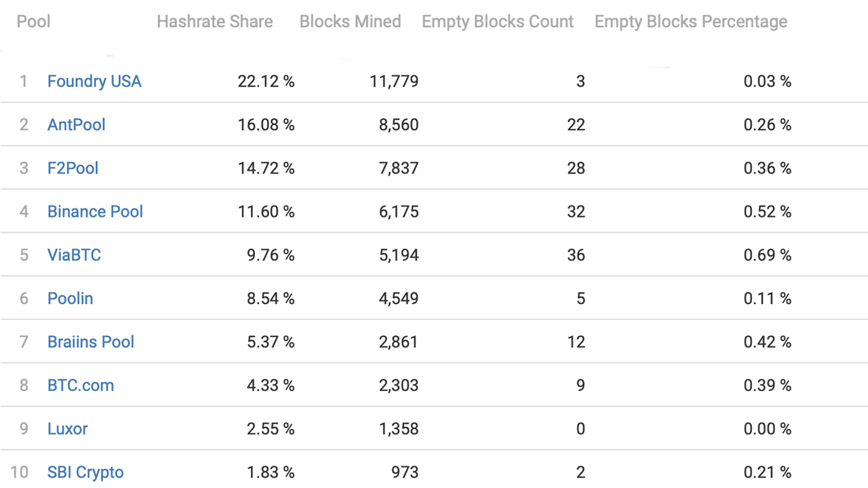Visit the BTC.com pool link
868x488 pixels.
(81, 385)
